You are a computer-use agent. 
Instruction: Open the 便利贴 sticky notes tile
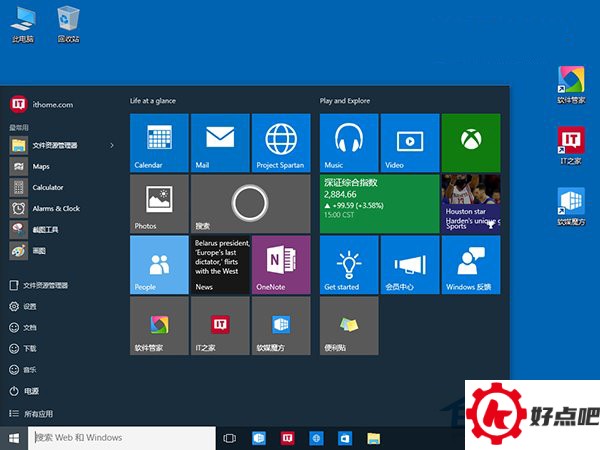click(x=349, y=326)
